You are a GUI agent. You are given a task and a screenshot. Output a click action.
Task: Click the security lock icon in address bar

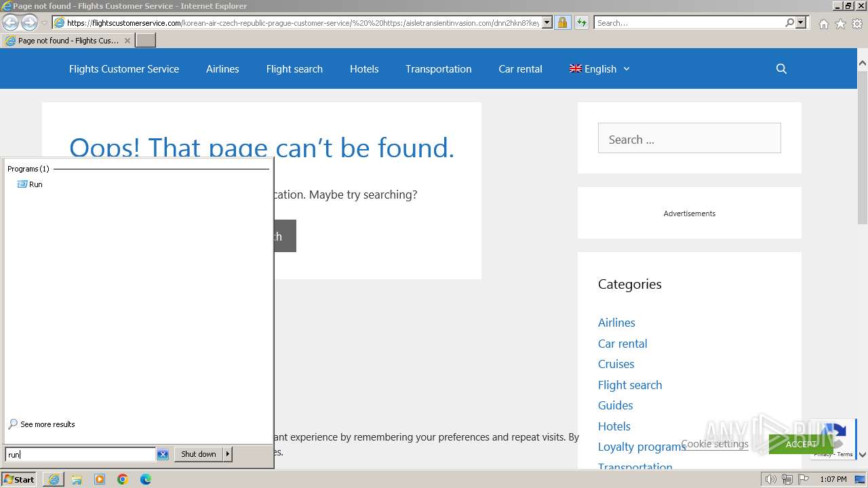click(x=562, y=22)
